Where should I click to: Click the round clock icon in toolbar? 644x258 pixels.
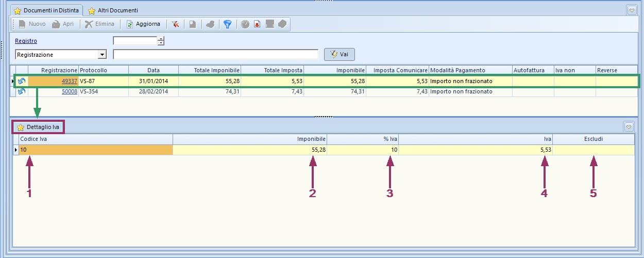245,24
